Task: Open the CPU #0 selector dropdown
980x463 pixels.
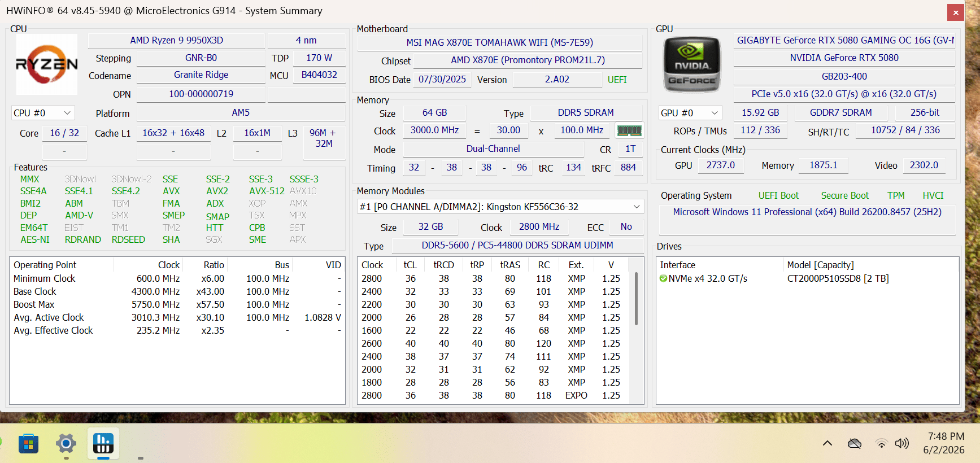Action: 43,113
